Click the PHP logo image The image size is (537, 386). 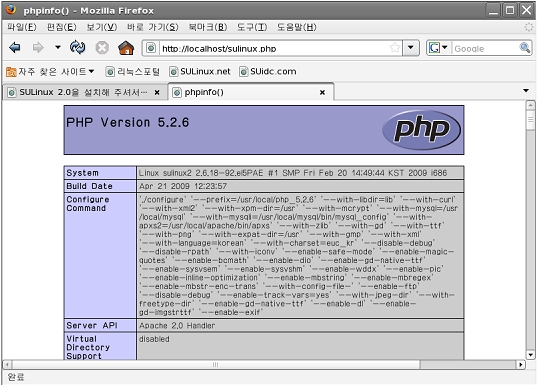pos(422,129)
